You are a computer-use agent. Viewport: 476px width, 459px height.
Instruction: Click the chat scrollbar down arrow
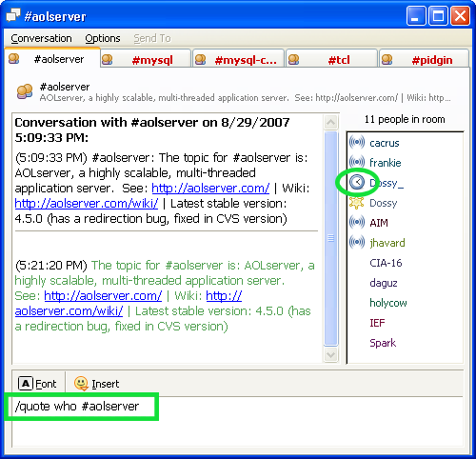[330, 354]
